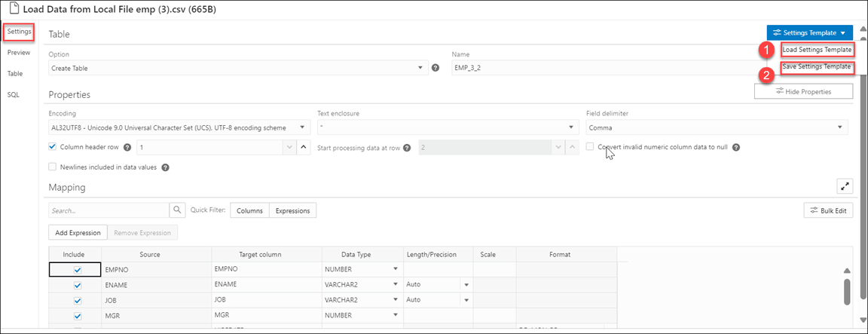
Task: Expand Mapping section with the fullscreen arrows icon
Action: point(845,186)
